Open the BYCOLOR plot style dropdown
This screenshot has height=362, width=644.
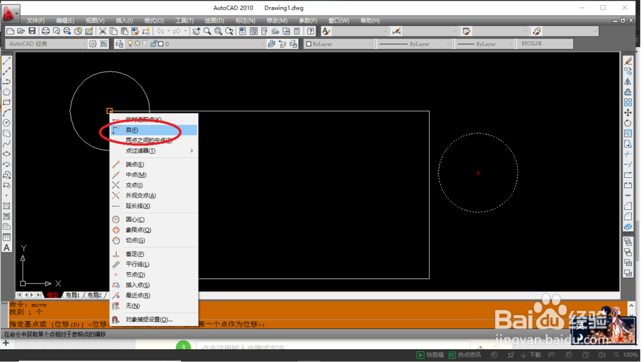click(x=570, y=44)
